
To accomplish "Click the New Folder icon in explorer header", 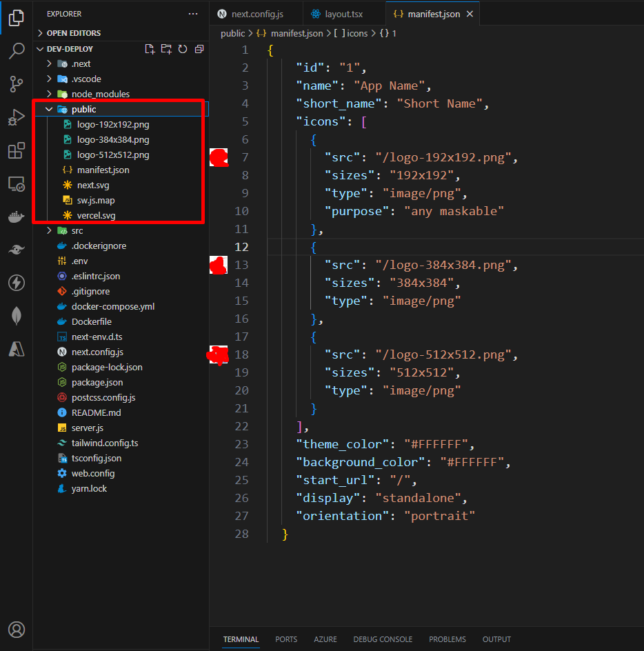I will [x=166, y=49].
